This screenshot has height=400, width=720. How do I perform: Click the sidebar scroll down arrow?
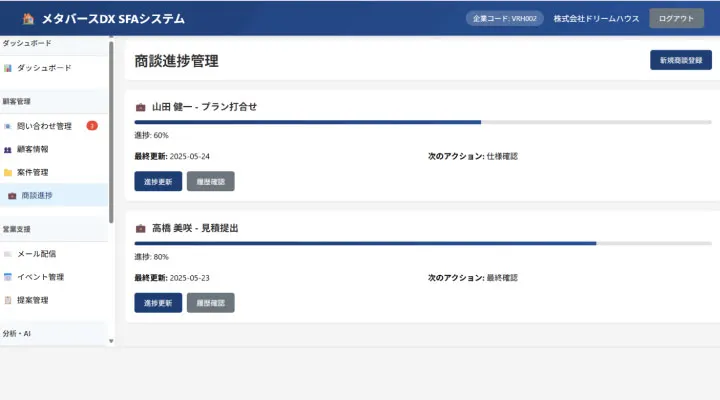pos(111,341)
